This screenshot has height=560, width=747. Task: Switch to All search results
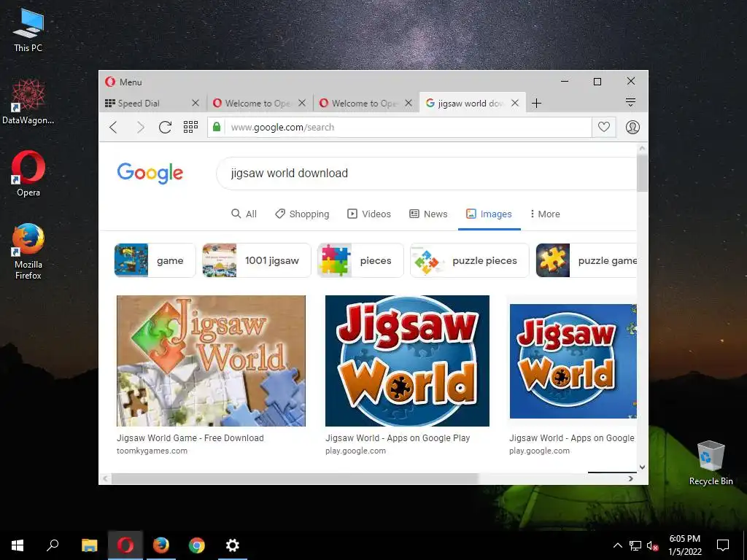[x=244, y=214]
